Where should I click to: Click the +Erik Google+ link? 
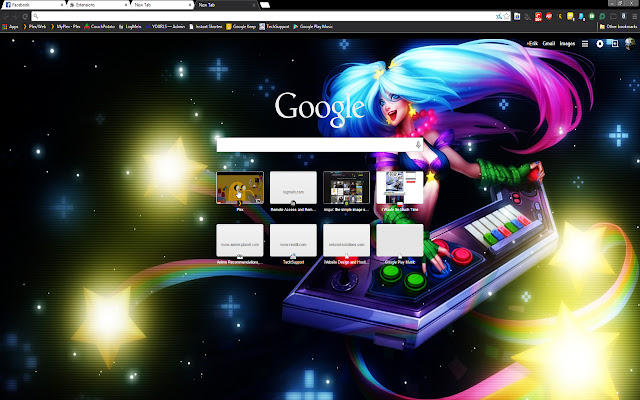[x=532, y=44]
